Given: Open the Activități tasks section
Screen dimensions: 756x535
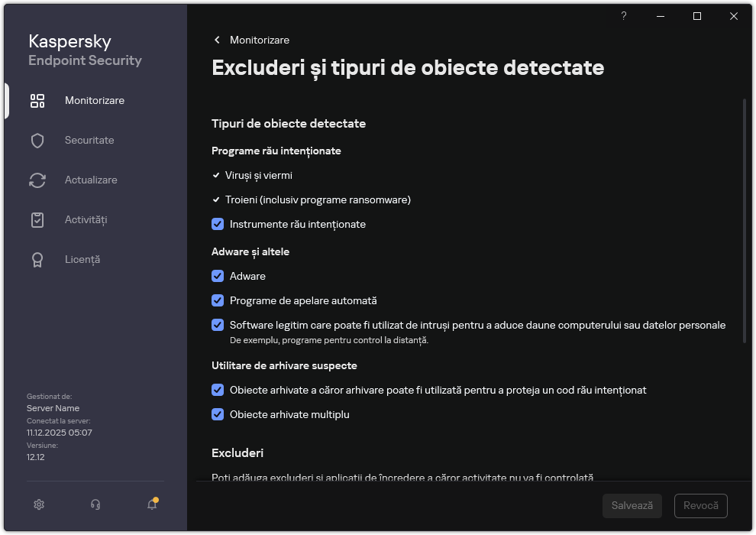Looking at the screenshot, I should (86, 219).
